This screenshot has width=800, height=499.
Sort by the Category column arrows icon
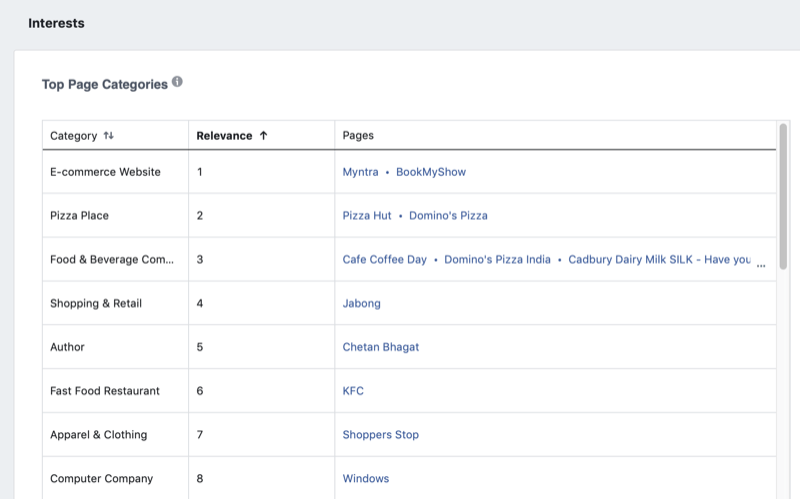(x=109, y=136)
